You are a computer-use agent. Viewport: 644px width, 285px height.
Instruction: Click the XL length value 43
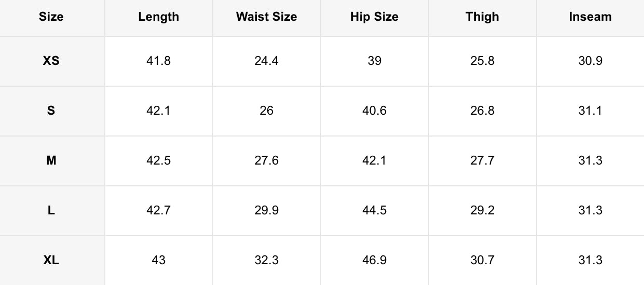coord(159,260)
